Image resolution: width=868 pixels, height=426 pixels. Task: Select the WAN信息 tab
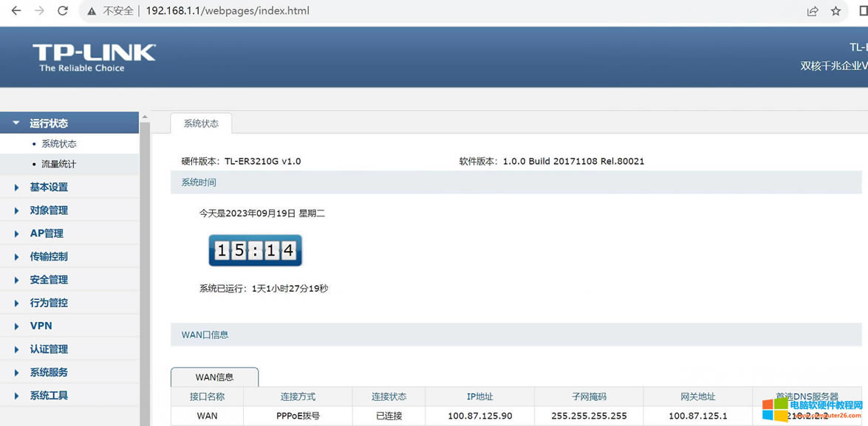[x=214, y=377]
